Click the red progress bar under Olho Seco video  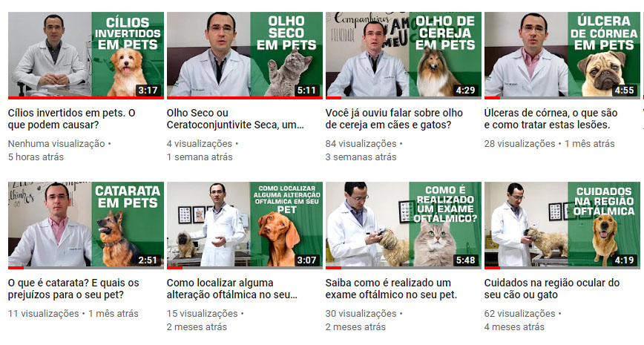244,98
